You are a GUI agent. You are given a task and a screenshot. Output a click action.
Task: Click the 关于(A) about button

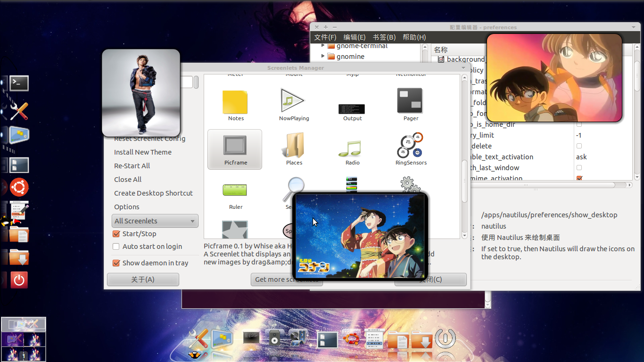[143, 280]
